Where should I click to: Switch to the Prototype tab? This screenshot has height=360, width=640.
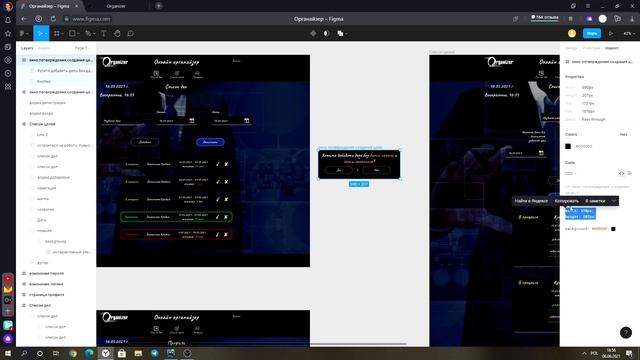pyautogui.click(x=591, y=48)
